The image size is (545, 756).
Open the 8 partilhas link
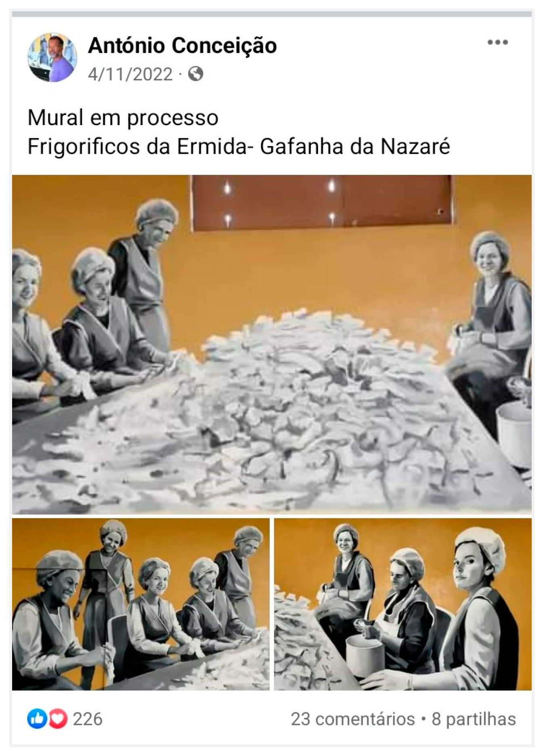click(x=474, y=719)
